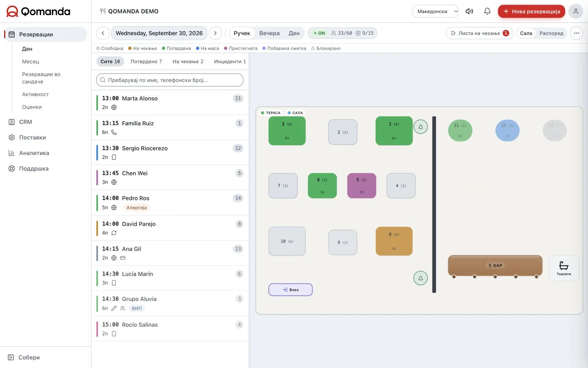Switch to the Ден full-day view
The height and width of the screenshot is (368, 588).
[x=294, y=33]
